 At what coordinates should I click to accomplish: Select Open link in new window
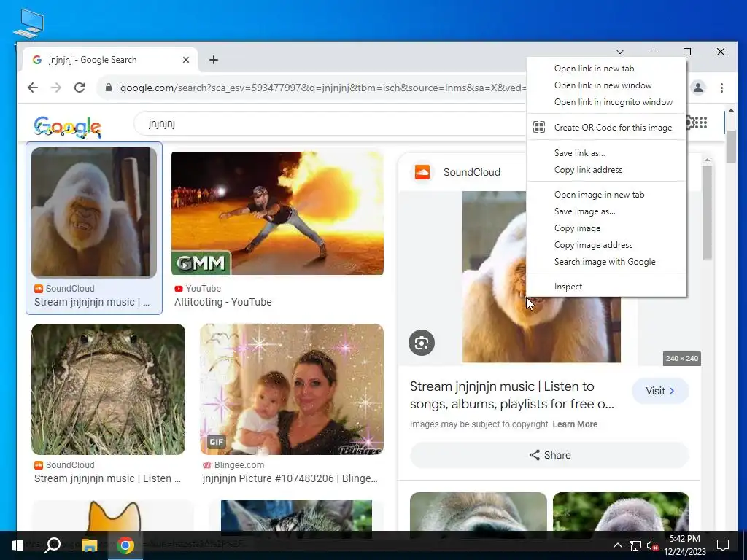point(606,85)
